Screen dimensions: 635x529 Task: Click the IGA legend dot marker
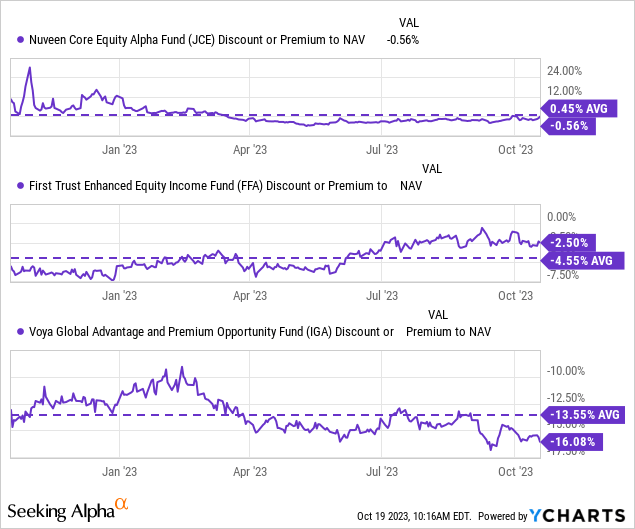[x=21, y=331]
